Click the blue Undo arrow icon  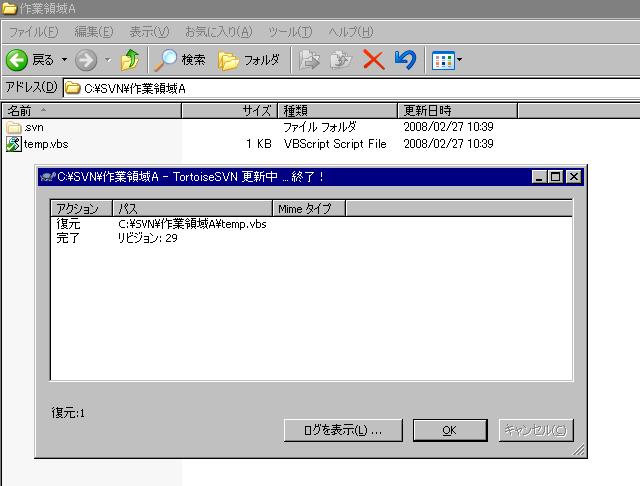tap(405, 60)
